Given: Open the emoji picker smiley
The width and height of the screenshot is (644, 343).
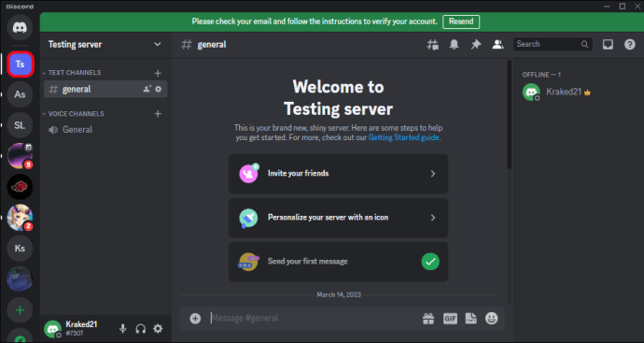Looking at the screenshot, I should coord(492,319).
